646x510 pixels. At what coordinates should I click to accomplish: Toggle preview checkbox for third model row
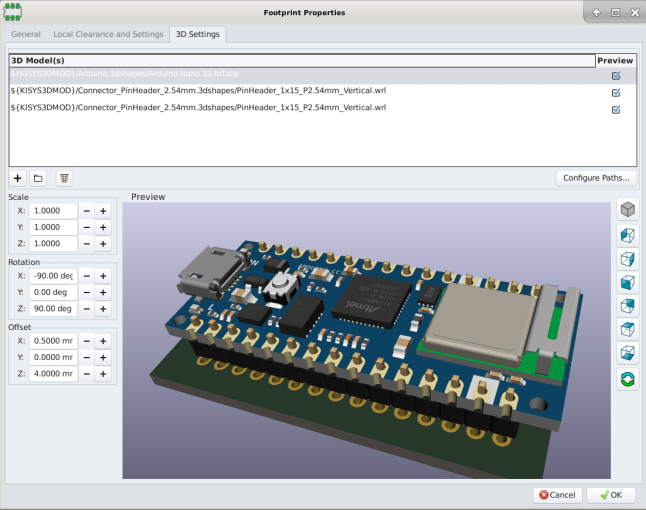tap(616, 110)
